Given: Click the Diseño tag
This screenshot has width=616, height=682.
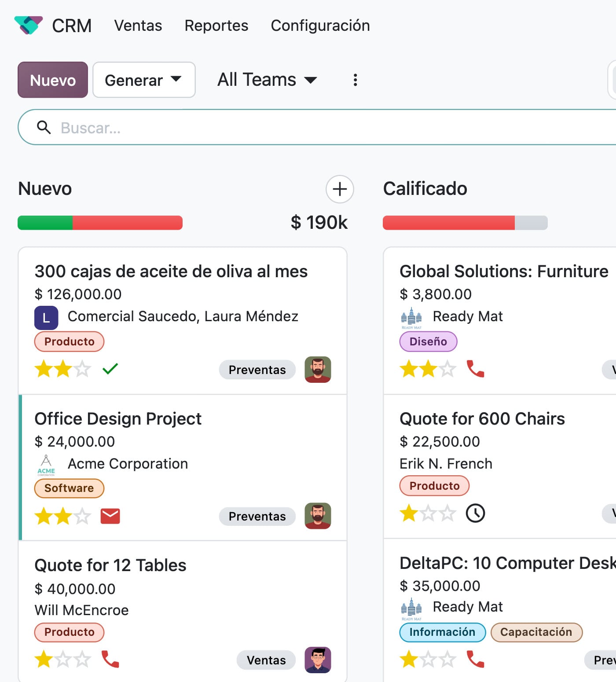Looking at the screenshot, I should pos(428,341).
